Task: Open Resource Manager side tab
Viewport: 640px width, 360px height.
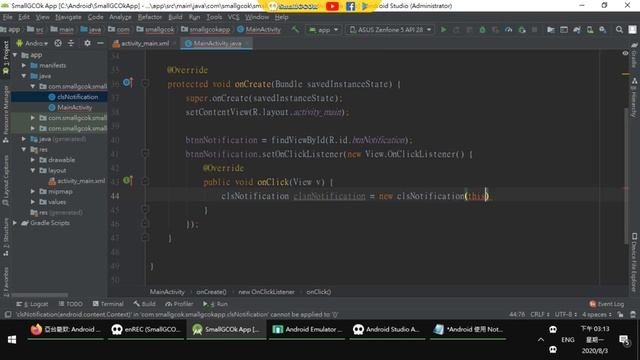Action: pyautogui.click(x=5, y=114)
